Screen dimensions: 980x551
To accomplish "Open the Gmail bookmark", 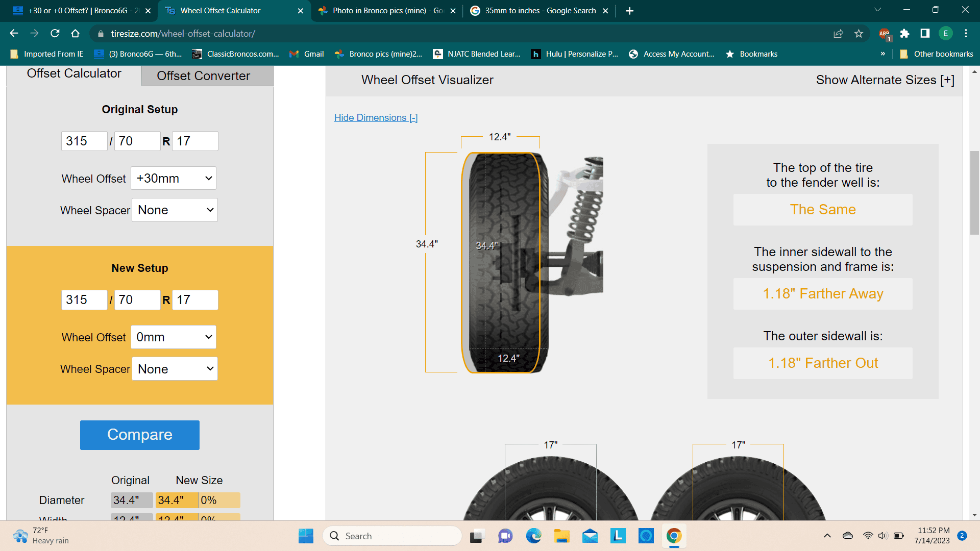I will click(307, 54).
